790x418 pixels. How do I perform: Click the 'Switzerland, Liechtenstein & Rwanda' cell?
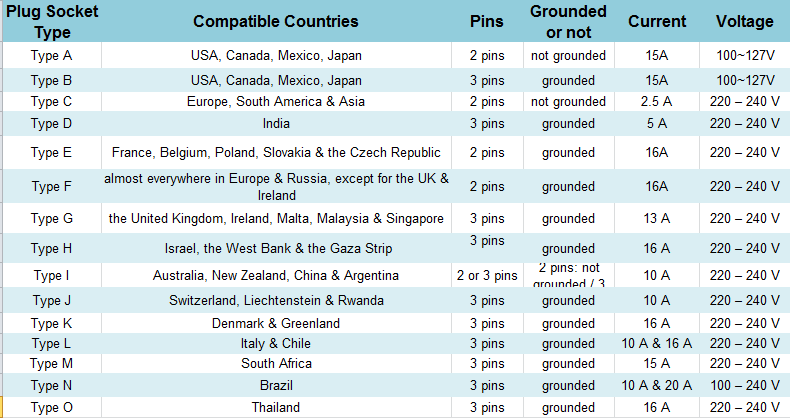276,300
